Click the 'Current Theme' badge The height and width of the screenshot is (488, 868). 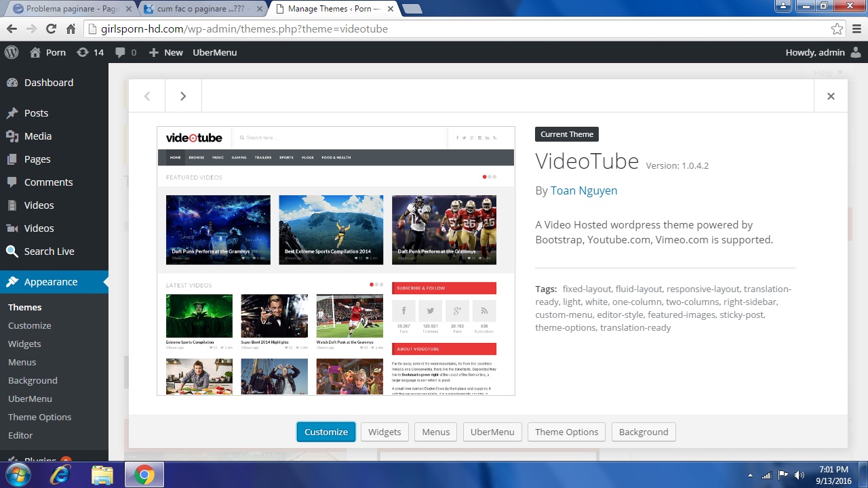[567, 134]
